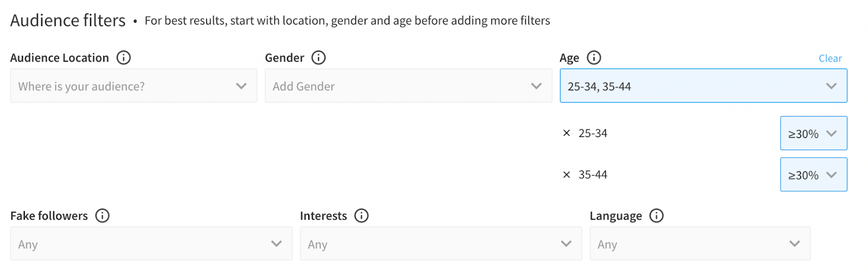This screenshot has height=276, width=868.
Task: Expand the Age dropdown showing 25-34, 35-44
Action: pyautogui.click(x=703, y=86)
